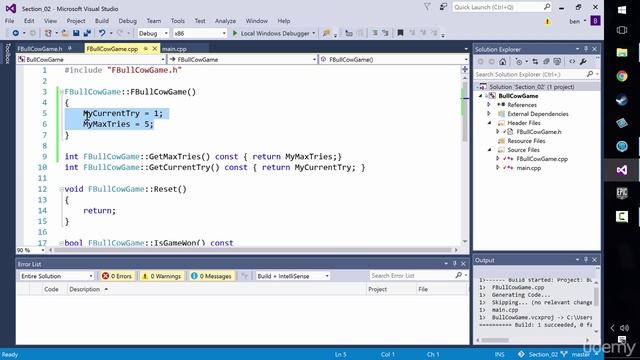Collapse the Source Files folder
Screen dimensions: 640x360
pyautogui.click(x=489, y=150)
